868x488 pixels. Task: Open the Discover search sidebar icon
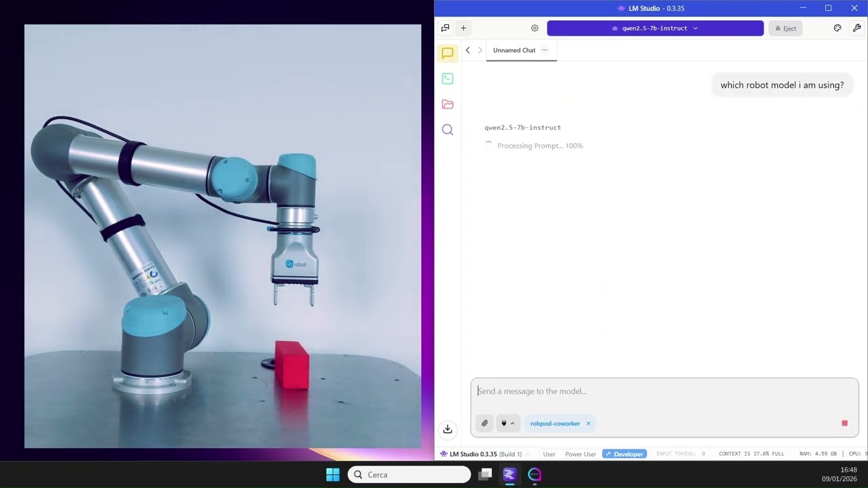[x=448, y=129]
